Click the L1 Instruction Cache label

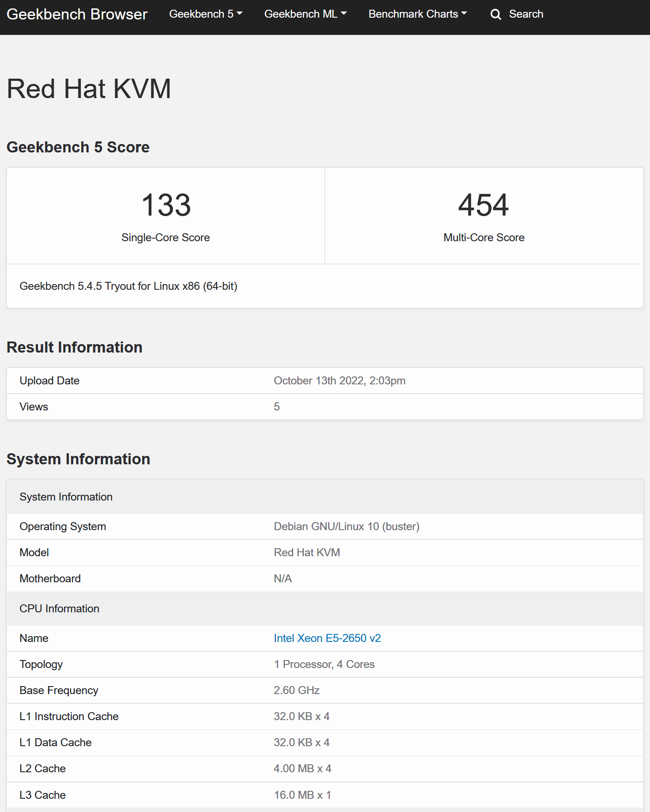[69, 717]
